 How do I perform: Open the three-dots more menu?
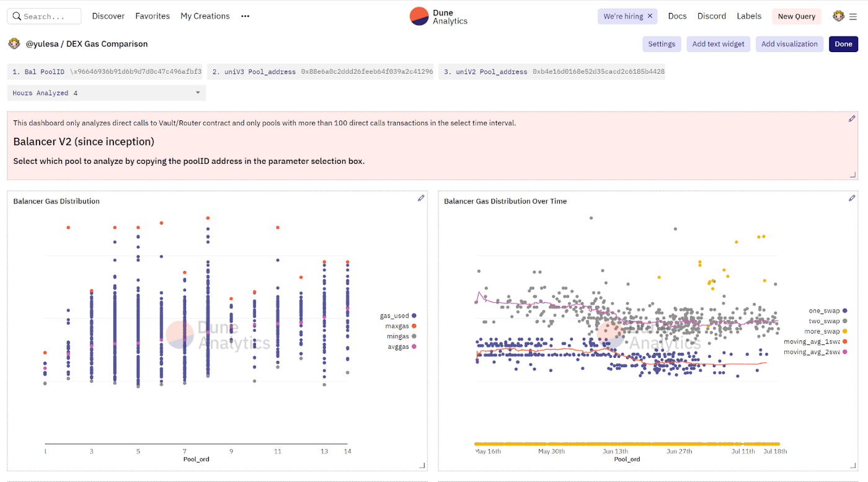[x=246, y=16]
